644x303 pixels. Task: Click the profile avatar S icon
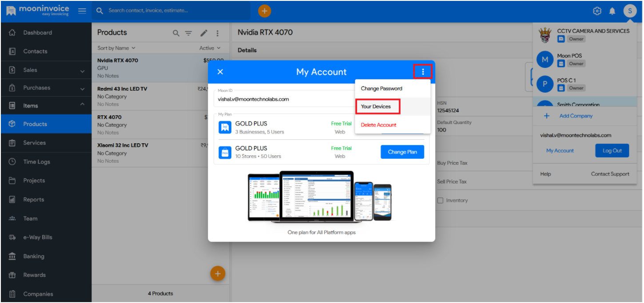click(x=630, y=11)
